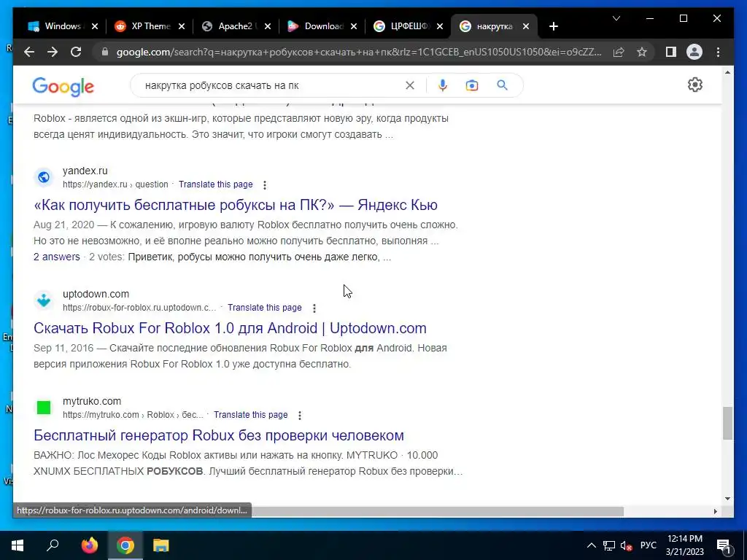Click the https://yandex.ru › question breadcrumb
The image size is (747, 560).
115,184
